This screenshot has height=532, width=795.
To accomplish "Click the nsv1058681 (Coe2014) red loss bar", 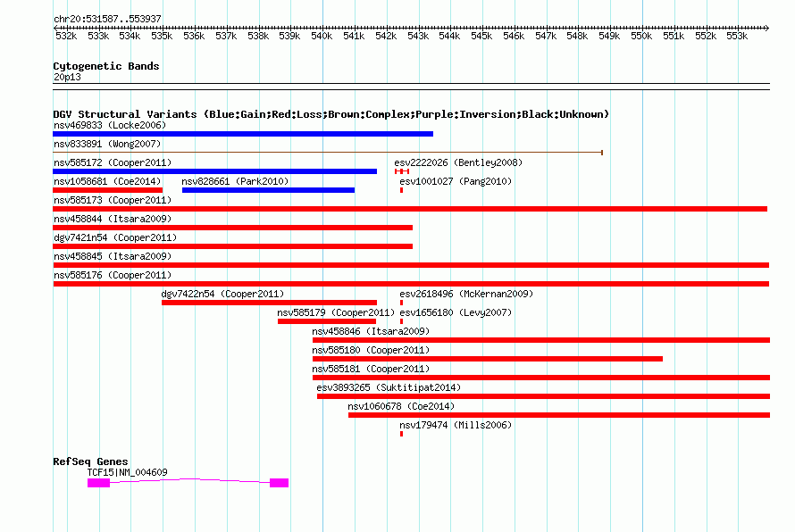I will point(107,190).
